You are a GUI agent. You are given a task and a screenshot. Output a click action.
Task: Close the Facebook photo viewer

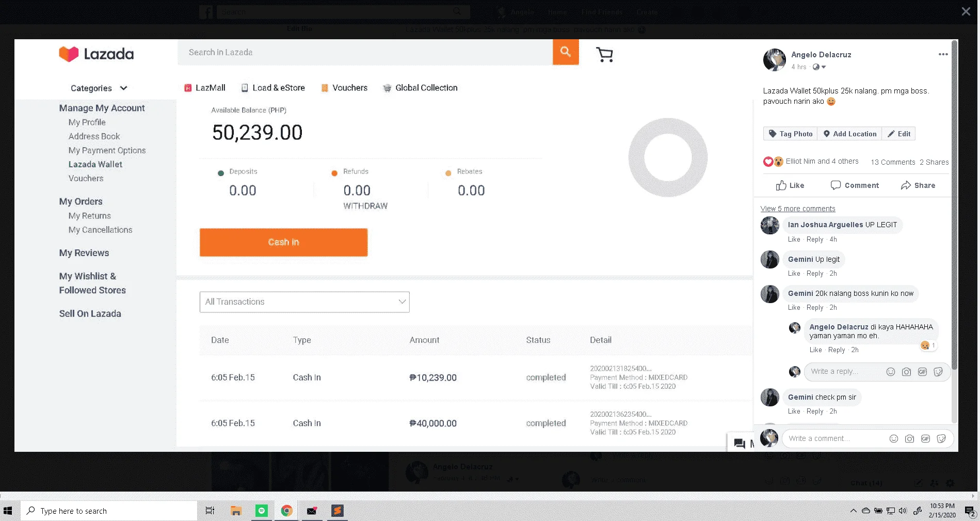click(966, 11)
